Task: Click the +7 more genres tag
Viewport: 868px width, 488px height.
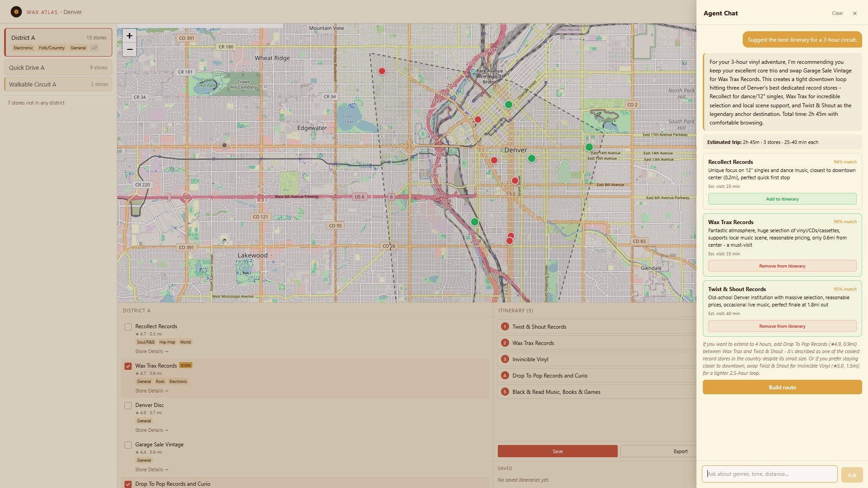Action: click(x=94, y=48)
